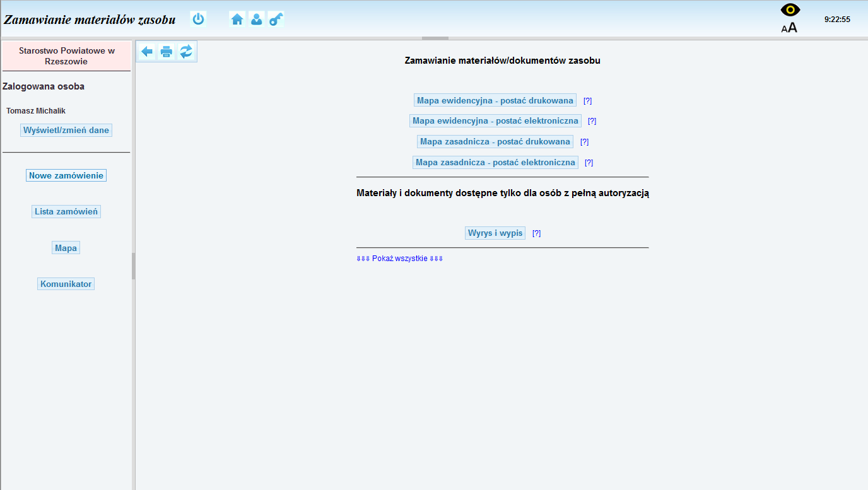Click the sidebar vertical splitter handle
The height and width of the screenshot is (490, 868).
tap(133, 266)
